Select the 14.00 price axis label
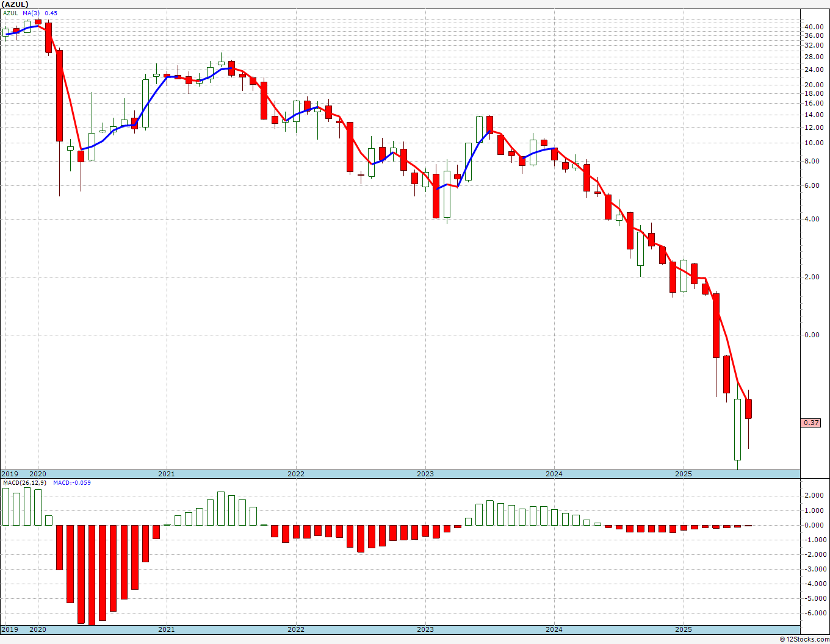Image resolution: width=830 pixels, height=644 pixels. coord(814,115)
